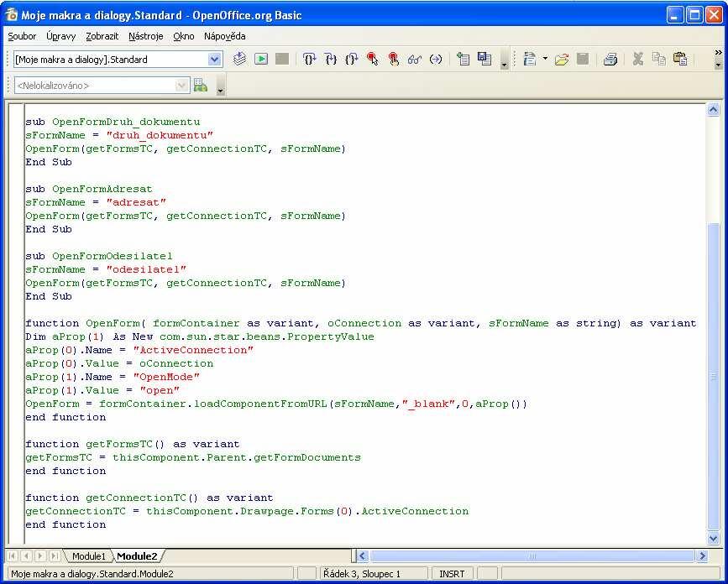Open the arrow next to the New document icon
728x584 pixels.
click(545, 59)
